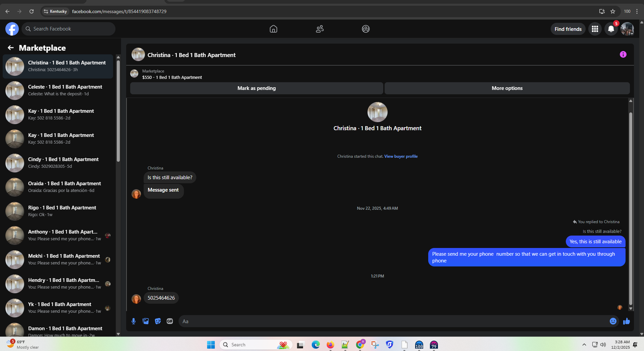This screenshot has width=644, height=351.
Task: Click the large listing avatar in the chat
Action: coord(378,112)
